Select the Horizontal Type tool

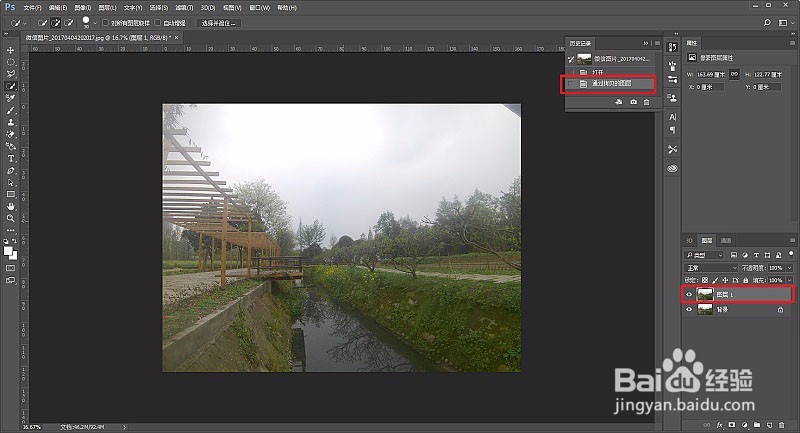click(x=10, y=158)
